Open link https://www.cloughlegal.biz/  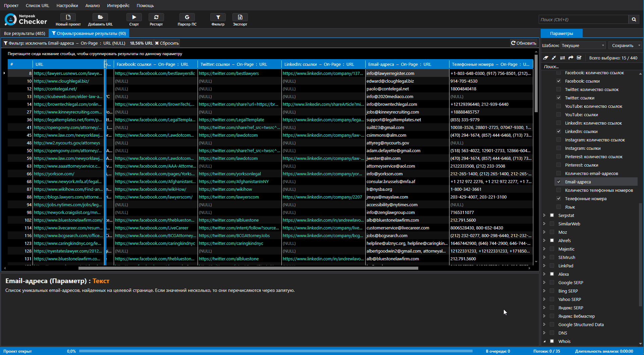[x=61, y=81]
